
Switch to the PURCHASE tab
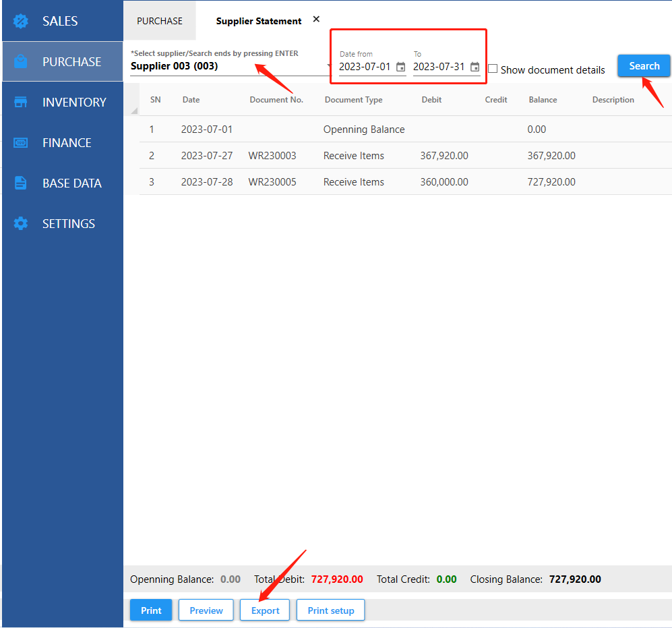160,21
